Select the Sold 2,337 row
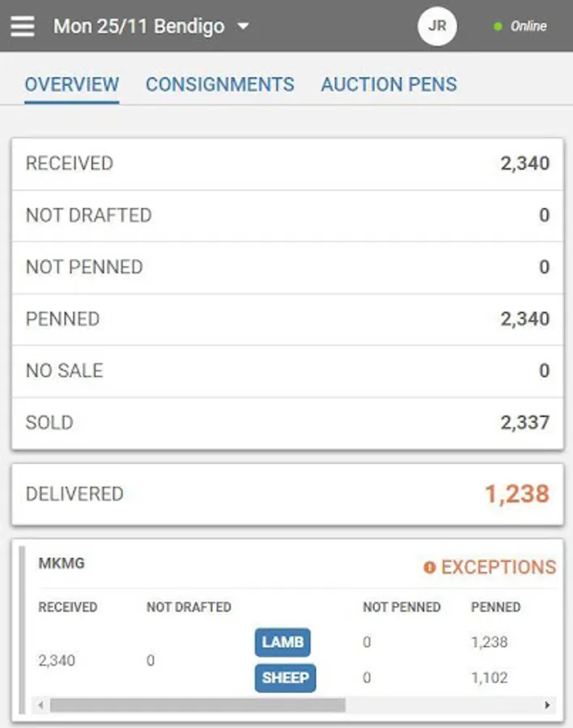Viewport: 573px width, 728px height. (287, 423)
